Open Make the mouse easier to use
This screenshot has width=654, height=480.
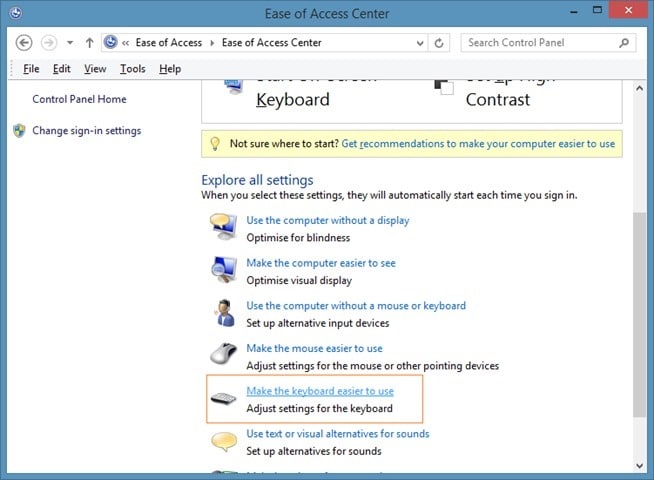(x=314, y=348)
